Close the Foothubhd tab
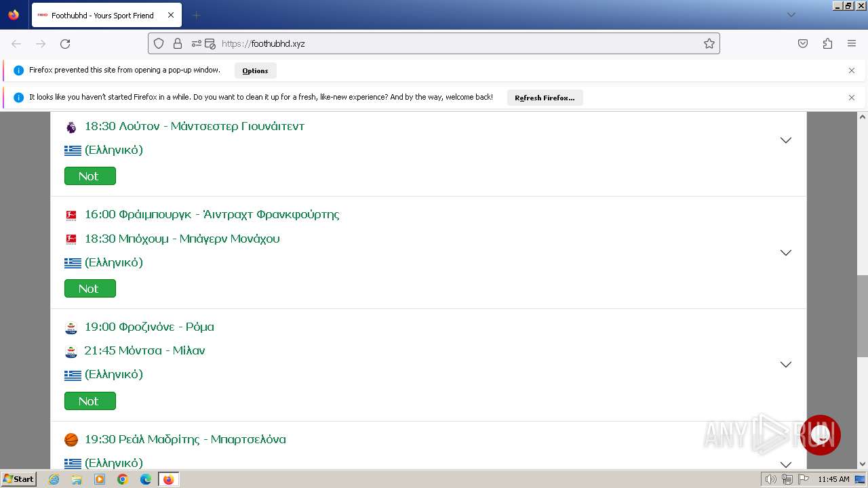This screenshot has width=868, height=488. click(x=171, y=15)
